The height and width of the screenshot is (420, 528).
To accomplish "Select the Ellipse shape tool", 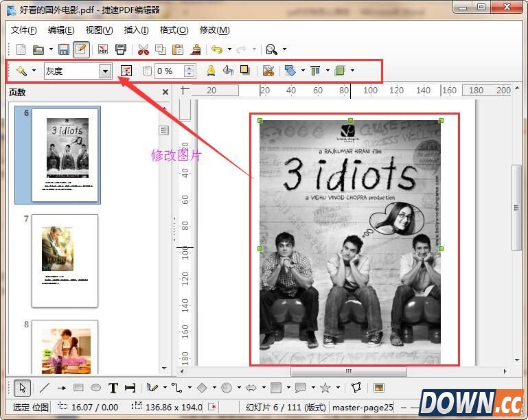I will pos(96,388).
